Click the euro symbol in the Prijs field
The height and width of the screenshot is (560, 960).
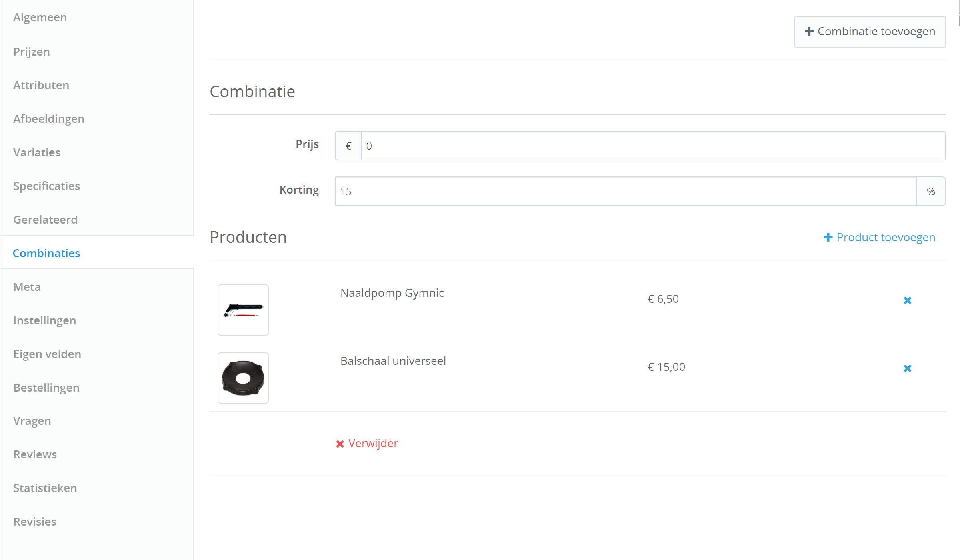pos(348,146)
